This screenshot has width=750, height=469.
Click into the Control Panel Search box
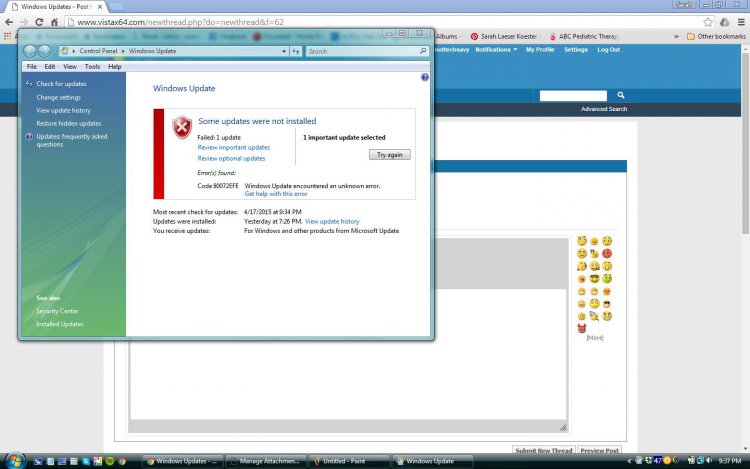pos(366,51)
